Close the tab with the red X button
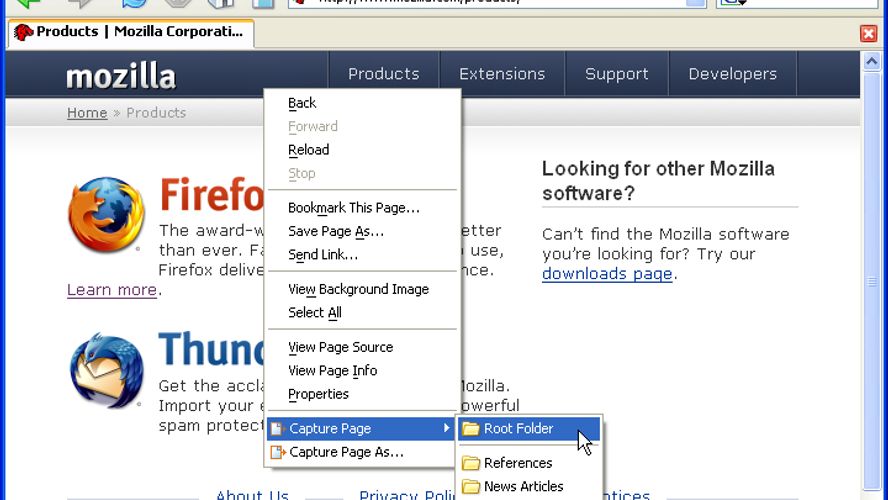The image size is (888, 500). [x=868, y=33]
